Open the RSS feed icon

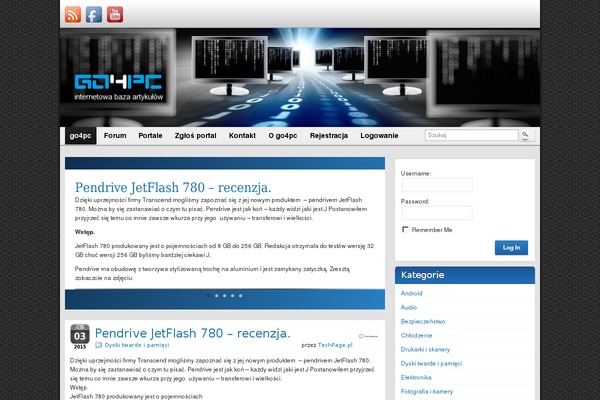[73, 14]
